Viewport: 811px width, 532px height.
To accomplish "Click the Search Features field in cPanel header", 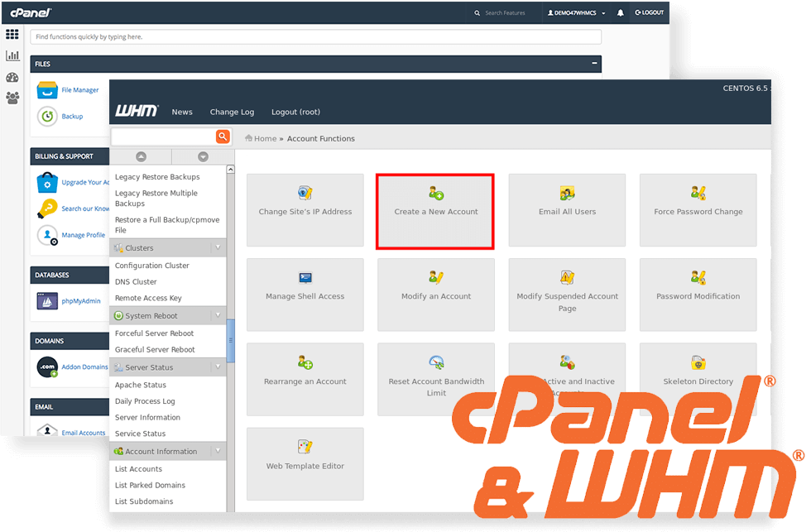I will [505, 13].
